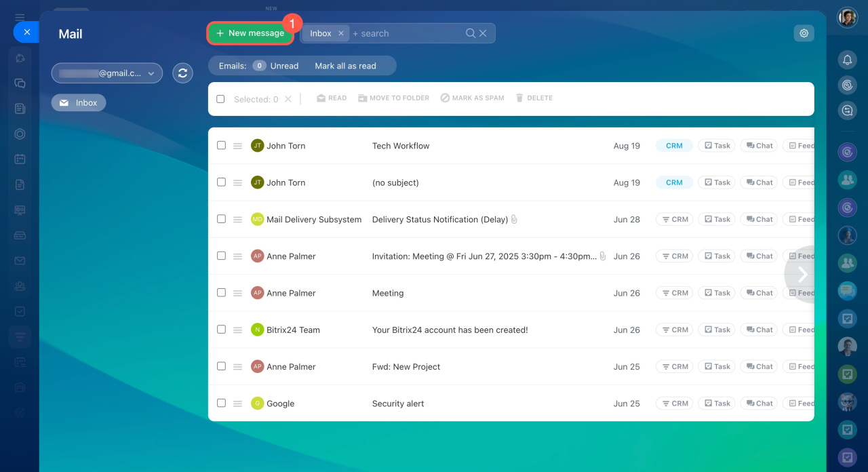The width and height of the screenshot is (868, 472).
Task: Discuss Tech Workflow email in Chat
Action: (x=759, y=146)
